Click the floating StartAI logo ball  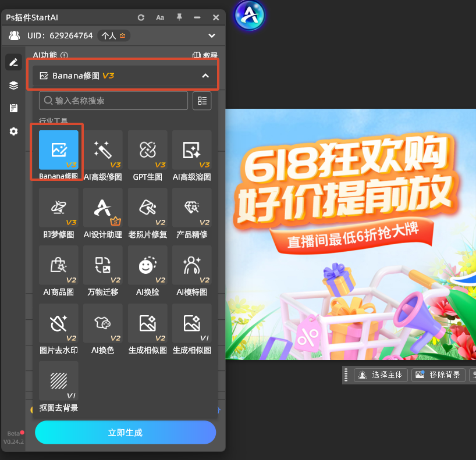click(x=250, y=16)
